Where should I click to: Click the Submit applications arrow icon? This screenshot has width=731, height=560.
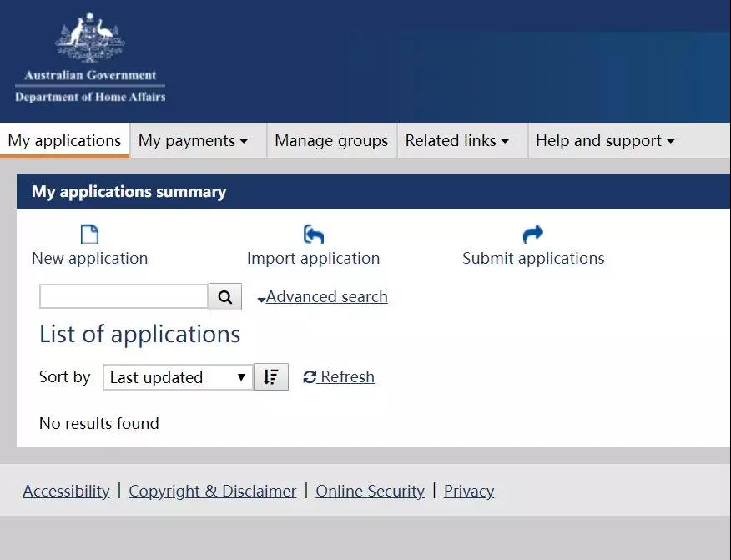[533, 235]
